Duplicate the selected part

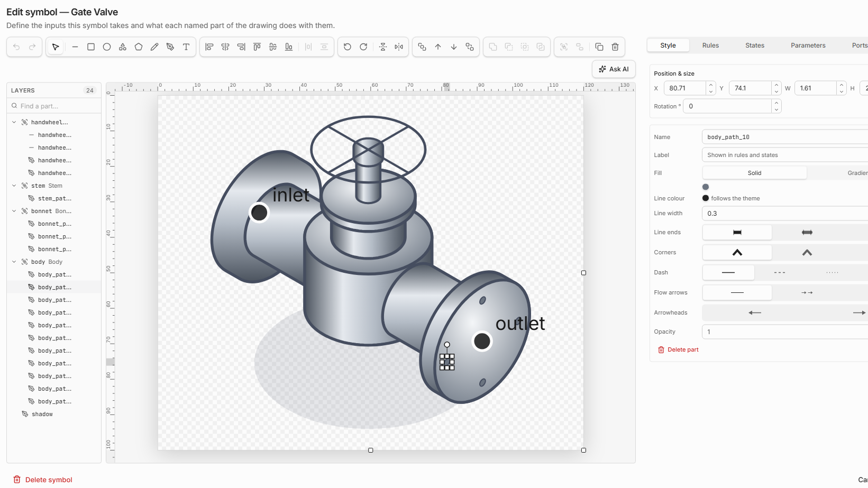coord(599,47)
